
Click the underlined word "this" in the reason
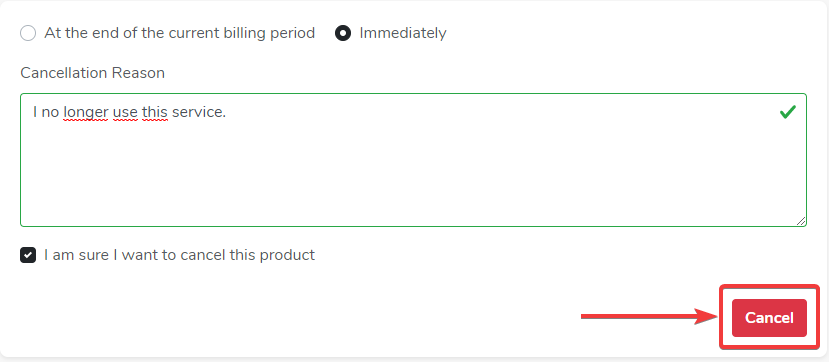pos(155,113)
